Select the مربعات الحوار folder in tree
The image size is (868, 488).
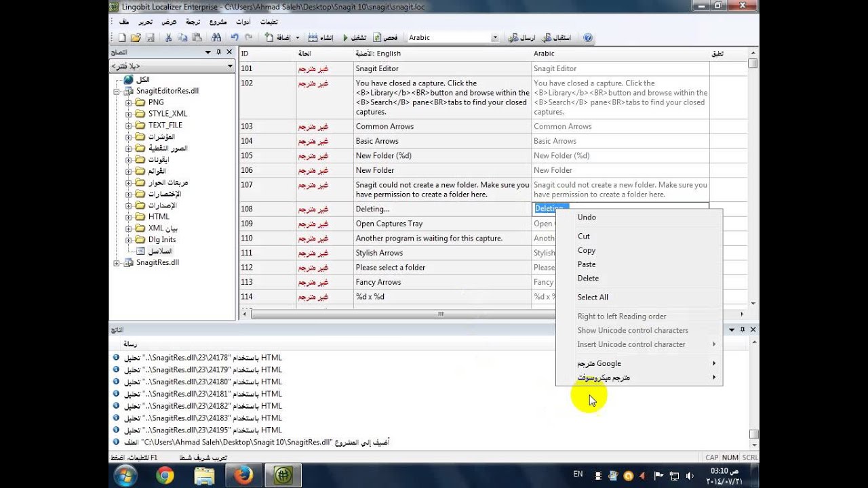[x=168, y=183]
